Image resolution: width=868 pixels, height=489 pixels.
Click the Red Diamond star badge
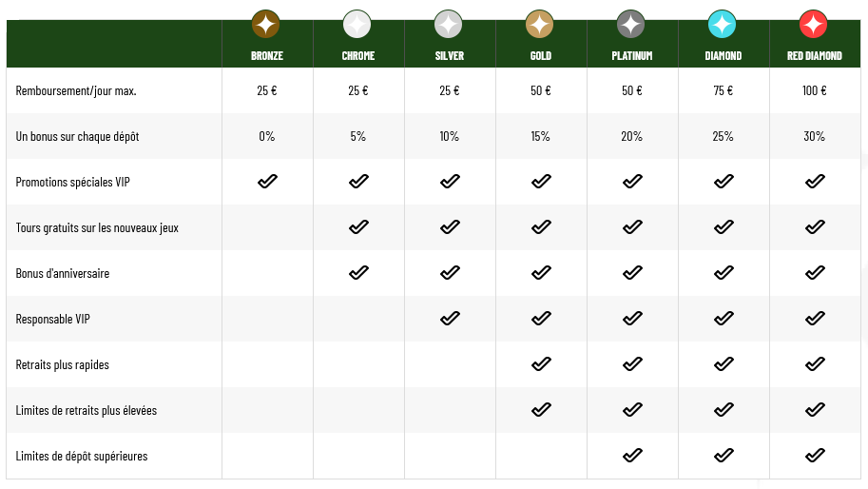tap(813, 25)
